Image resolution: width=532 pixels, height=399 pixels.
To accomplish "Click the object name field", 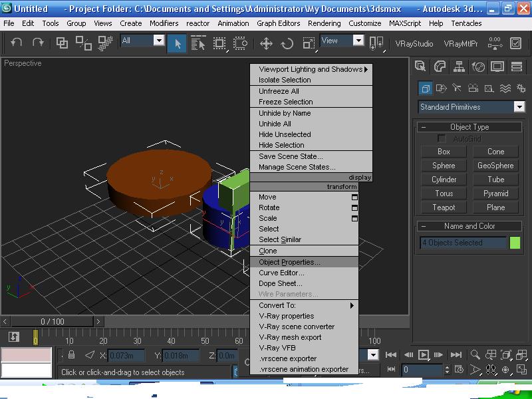I will tap(463, 243).
